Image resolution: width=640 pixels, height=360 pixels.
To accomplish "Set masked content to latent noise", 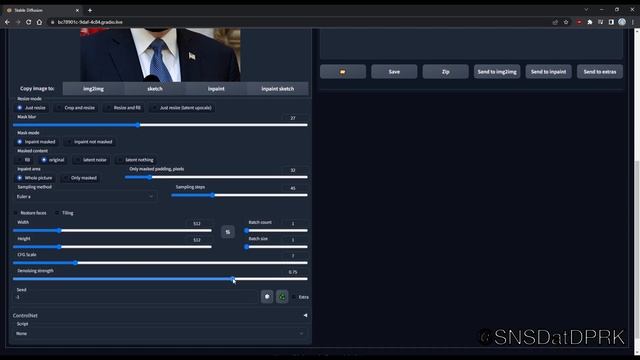I will pos(91,160).
